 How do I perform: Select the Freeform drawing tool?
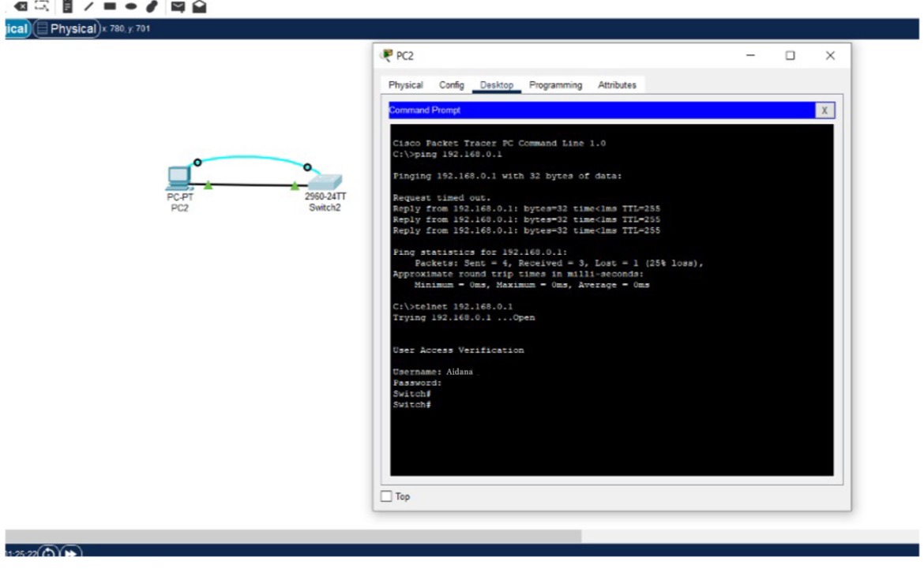tap(152, 6)
